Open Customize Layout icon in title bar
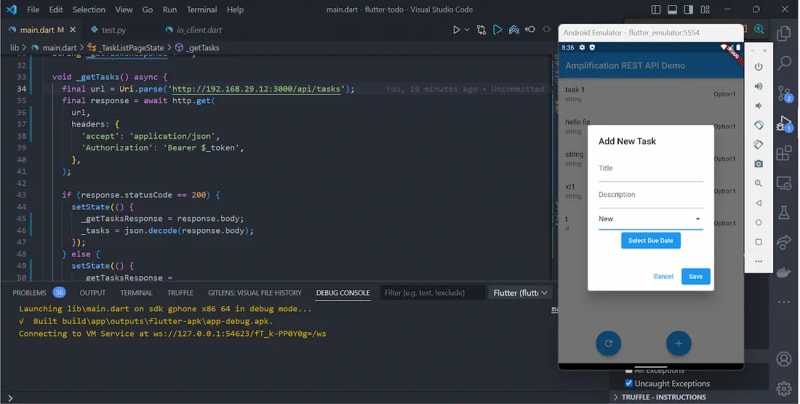This screenshot has width=800, height=404. (705, 9)
